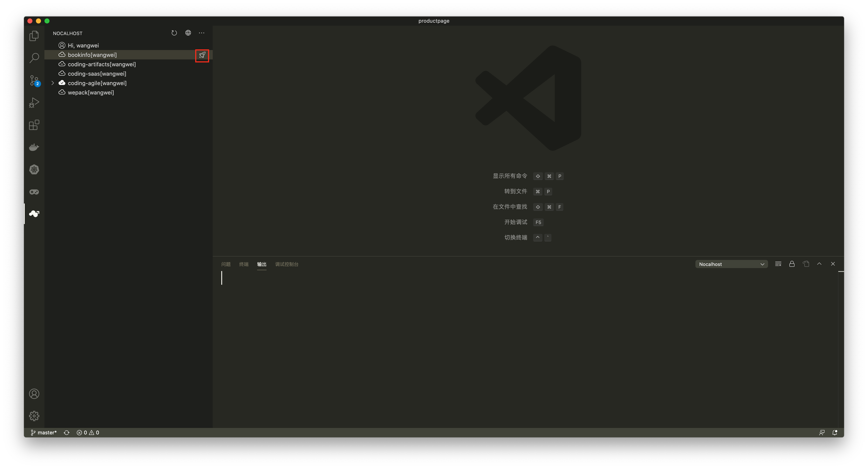Switch to the 终端 tab
868x469 pixels.
tap(244, 264)
